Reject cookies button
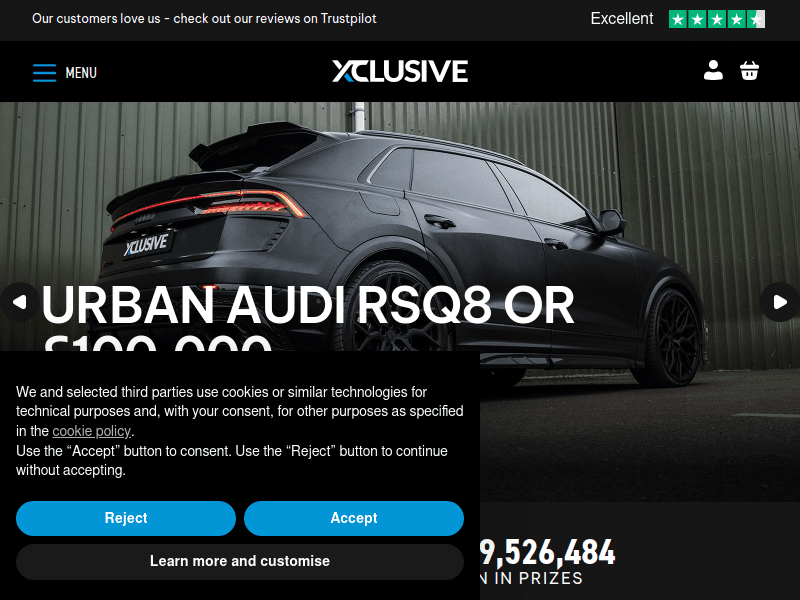 click(x=126, y=518)
